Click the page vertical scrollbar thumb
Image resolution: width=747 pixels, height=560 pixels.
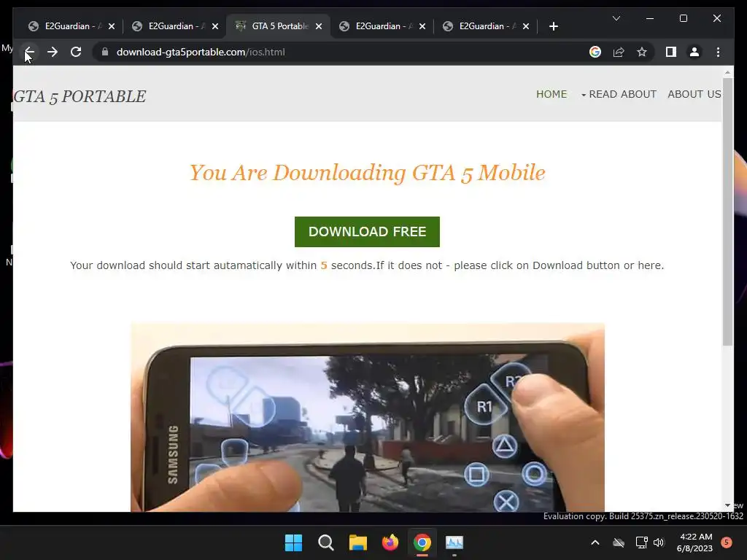click(x=727, y=212)
